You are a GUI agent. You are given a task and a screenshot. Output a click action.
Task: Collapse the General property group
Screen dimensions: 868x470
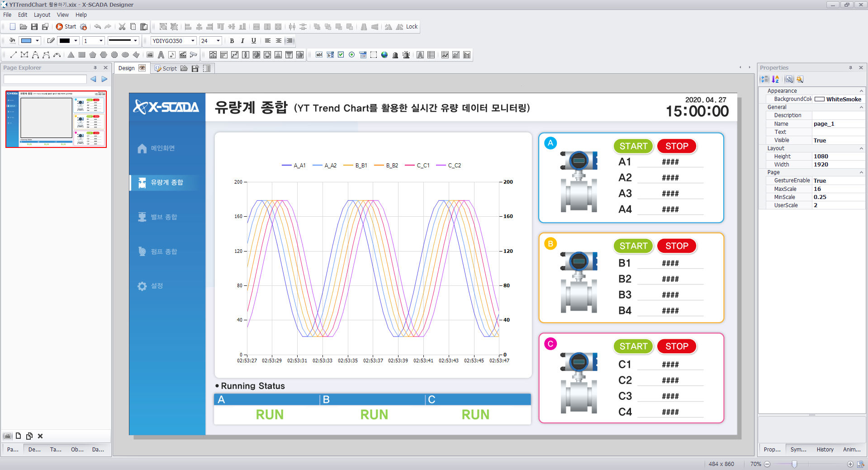(x=861, y=107)
